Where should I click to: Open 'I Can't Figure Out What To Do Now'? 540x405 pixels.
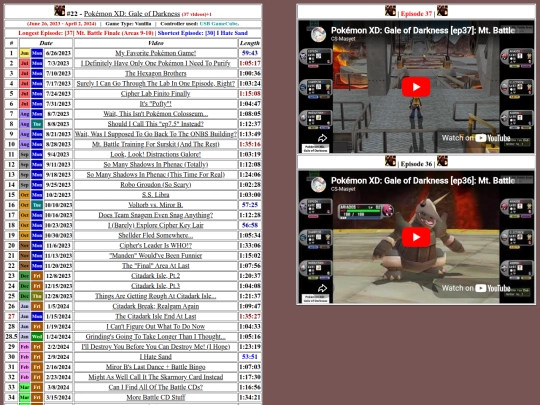click(x=156, y=326)
